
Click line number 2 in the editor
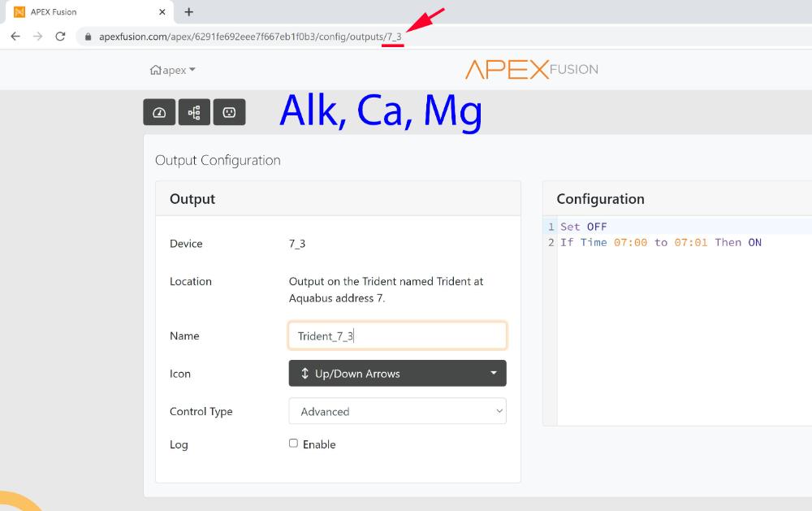point(551,243)
